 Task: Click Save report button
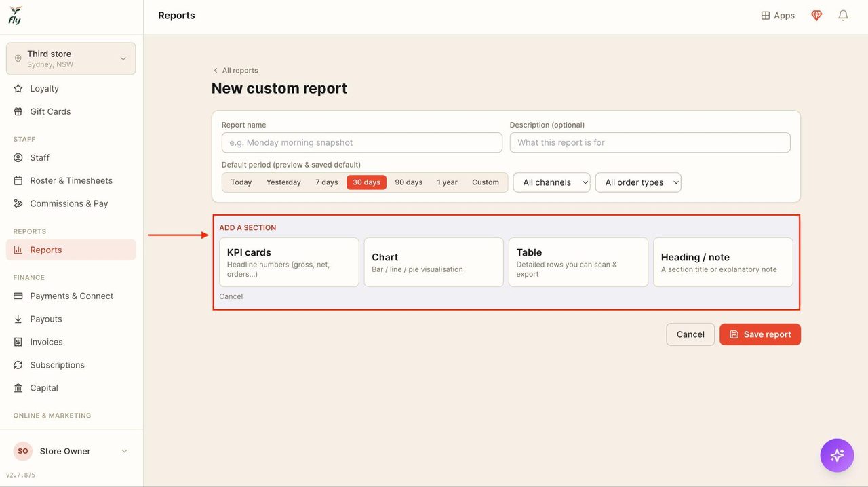(760, 334)
